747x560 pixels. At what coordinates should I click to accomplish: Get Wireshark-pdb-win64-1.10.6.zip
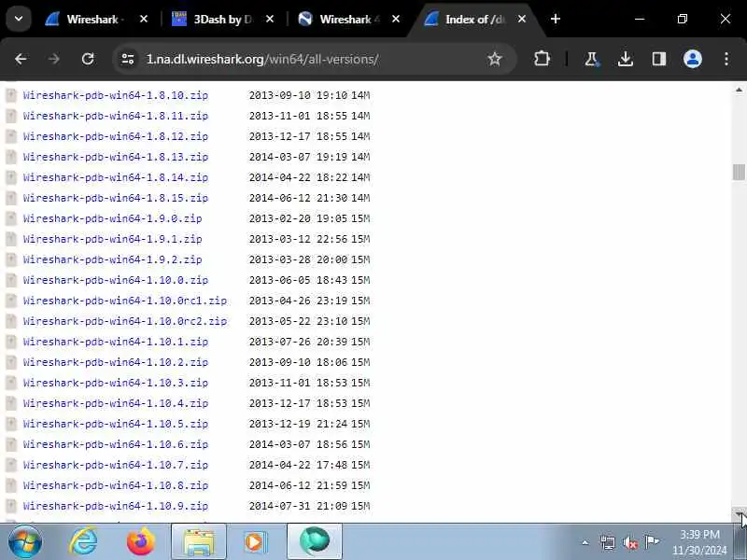tap(116, 444)
